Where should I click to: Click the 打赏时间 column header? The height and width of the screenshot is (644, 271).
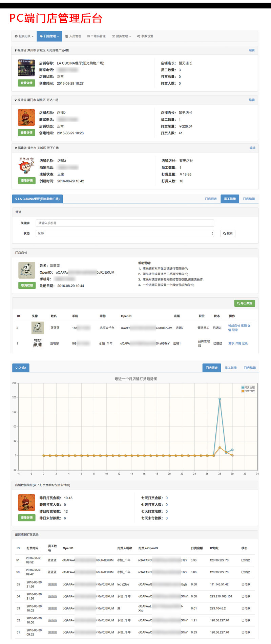pos(33,548)
